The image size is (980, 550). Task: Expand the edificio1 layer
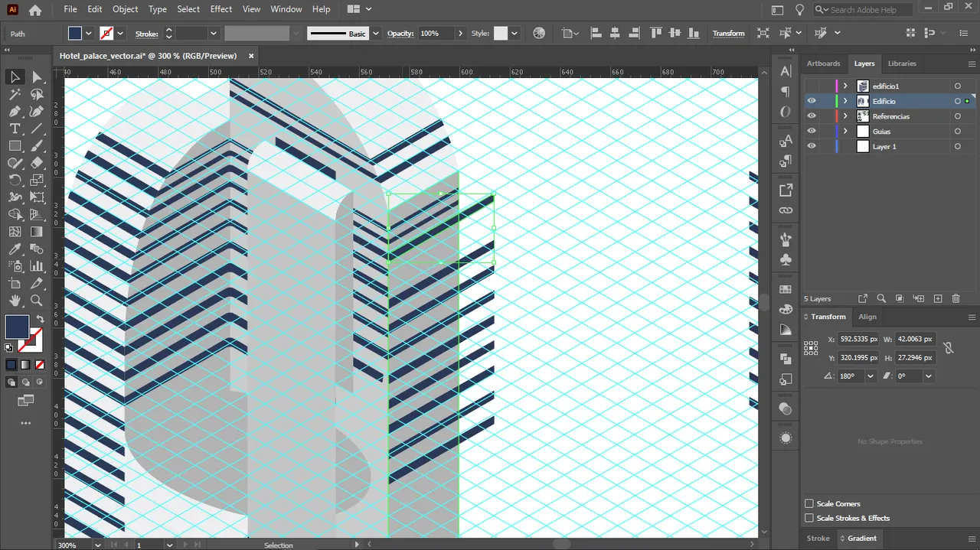[x=845, y=86]
